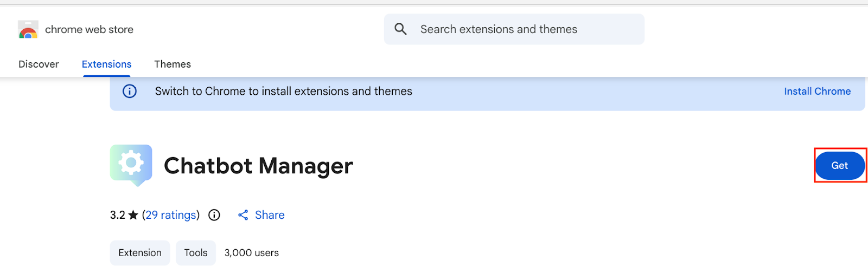The width and height of the screenshot is (868, 273).
Task: Follow the Install Chrome link
Action: 817,91
